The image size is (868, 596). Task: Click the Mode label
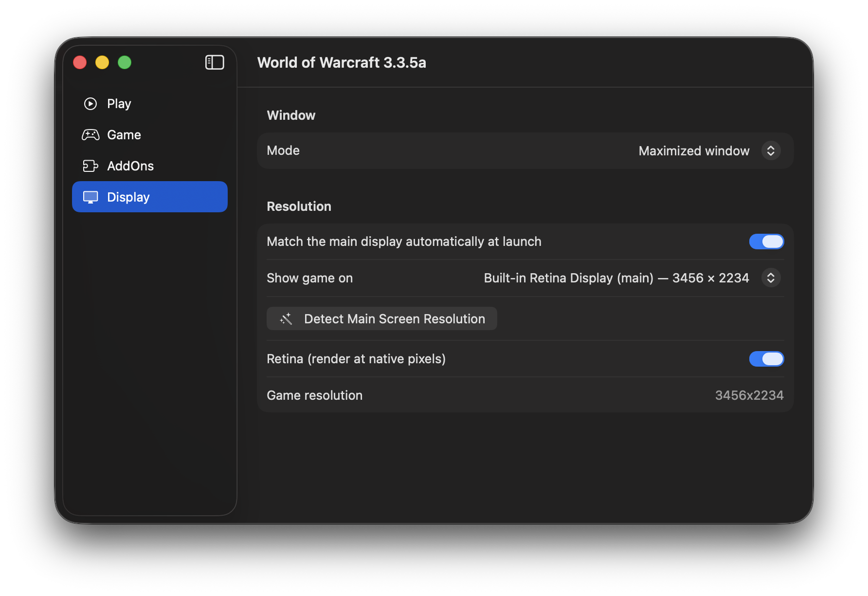tap(283, 150)
